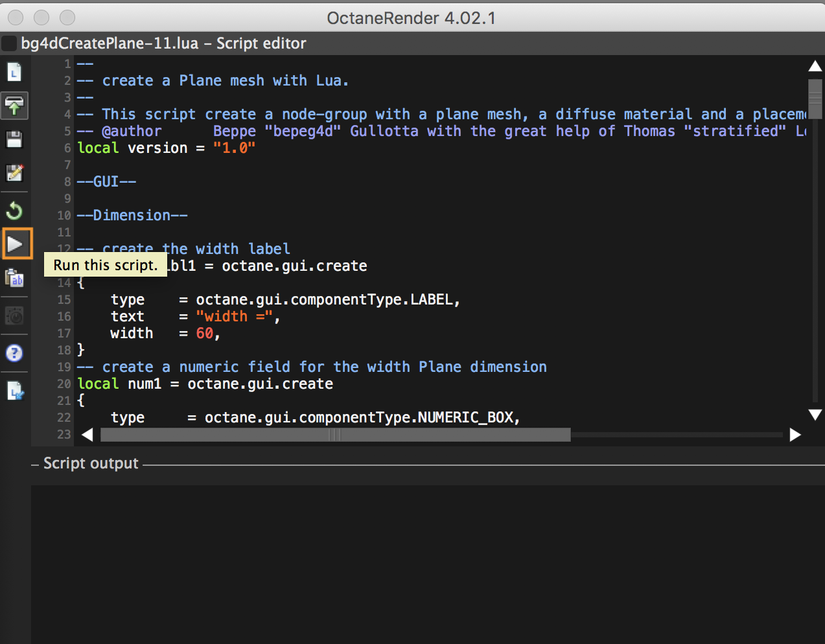
Task: Click the bottom script document arrow icon
Action: (x=14, y=391)
